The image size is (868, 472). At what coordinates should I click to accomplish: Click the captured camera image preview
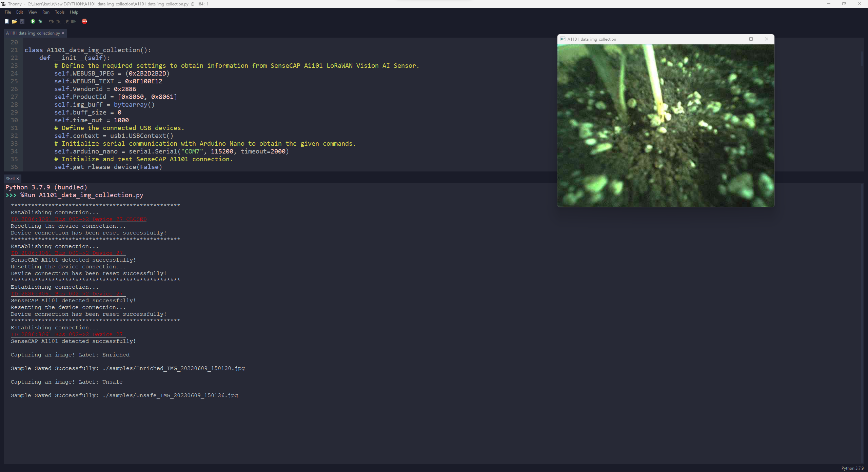pyautogui.click(x=666, y=125)
